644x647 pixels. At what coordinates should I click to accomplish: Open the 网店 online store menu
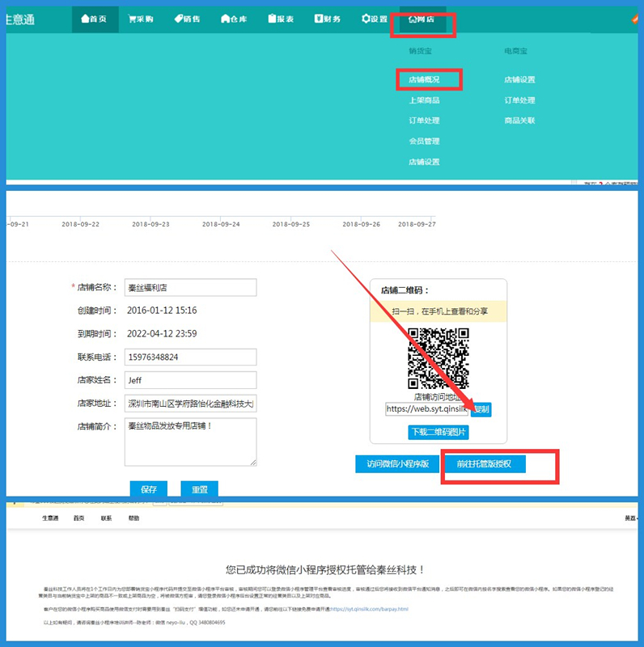pos(422,19)
